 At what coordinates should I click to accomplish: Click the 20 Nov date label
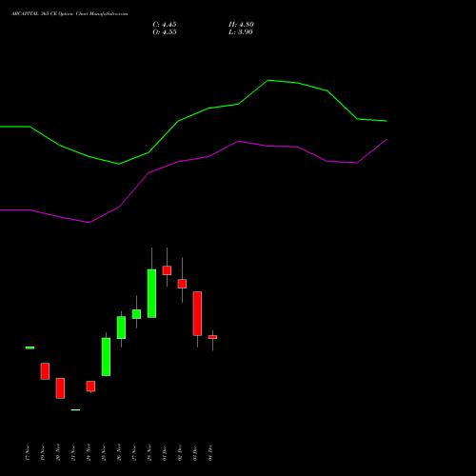[x=58, y=452]
